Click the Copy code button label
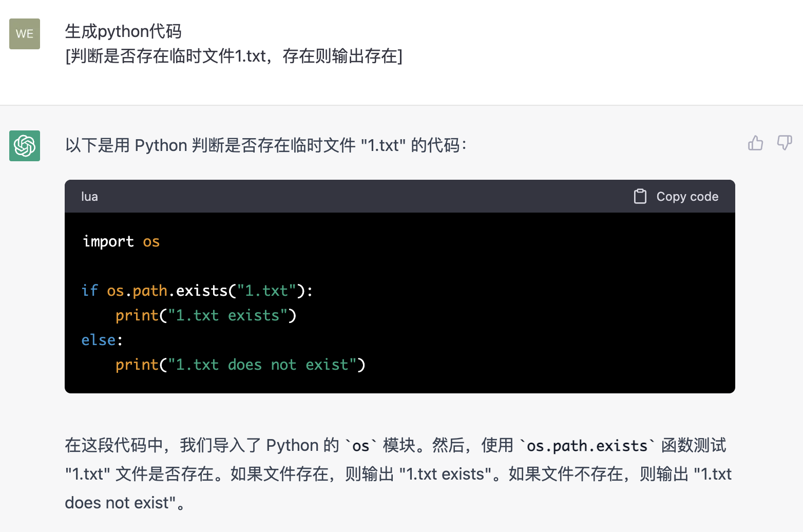 pyautogui.click(x=687, y=197)
